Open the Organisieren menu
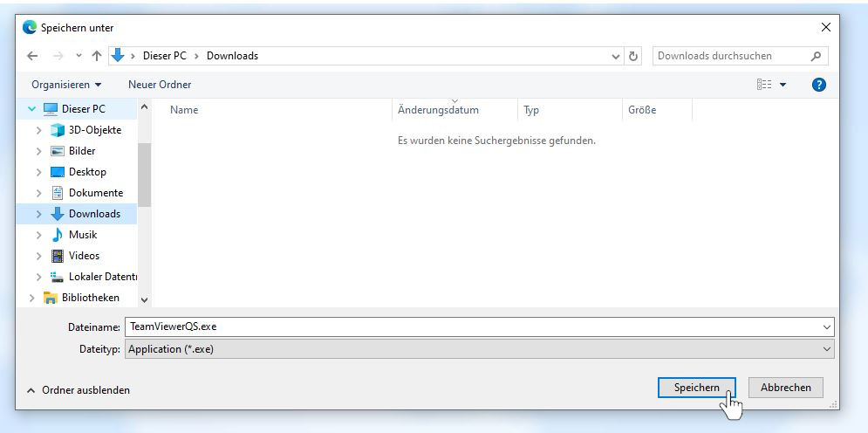This screenshot has width=868, height=433. [x=66, y=85]
